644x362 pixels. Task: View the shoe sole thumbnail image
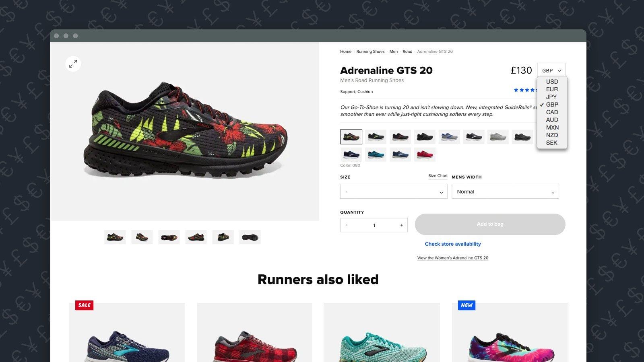coord(250,237)
